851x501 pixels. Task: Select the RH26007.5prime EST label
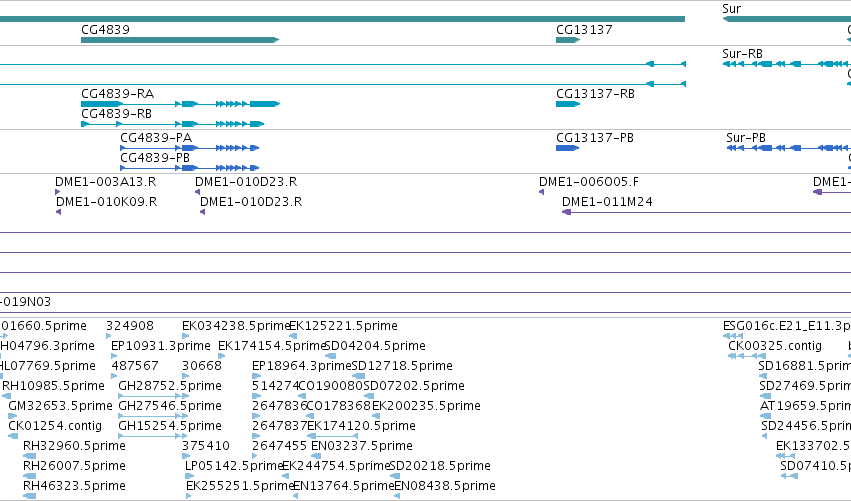tap(74, 466)
